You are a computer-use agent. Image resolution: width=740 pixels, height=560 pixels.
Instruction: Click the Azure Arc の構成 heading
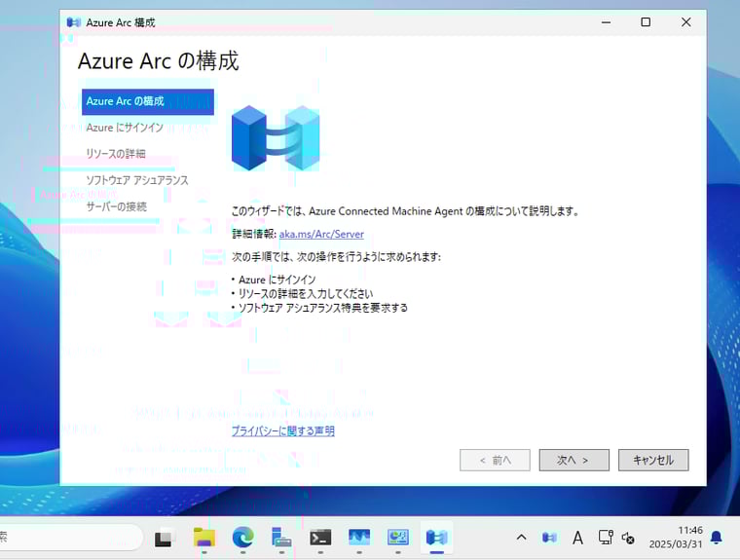click(159, 61)
